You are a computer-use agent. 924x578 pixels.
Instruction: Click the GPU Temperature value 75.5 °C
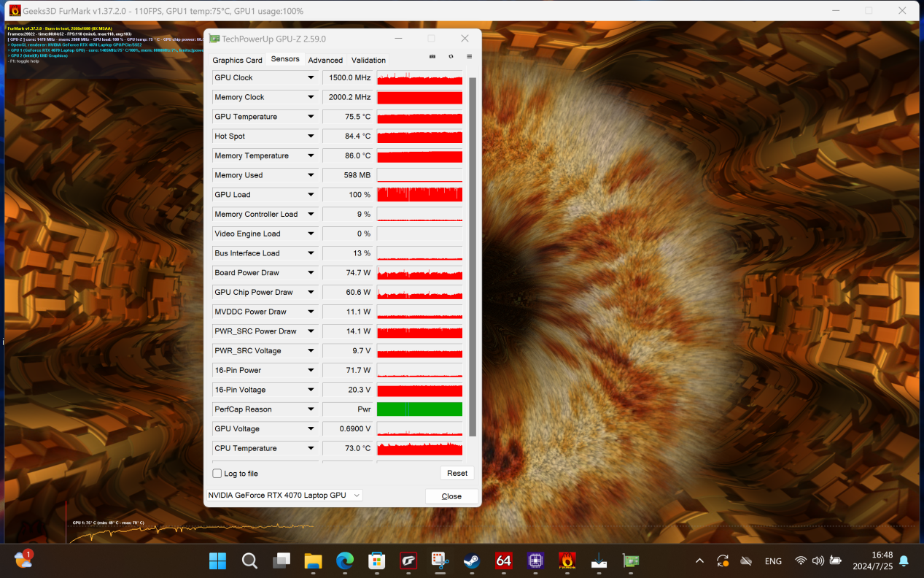[347, 117]
